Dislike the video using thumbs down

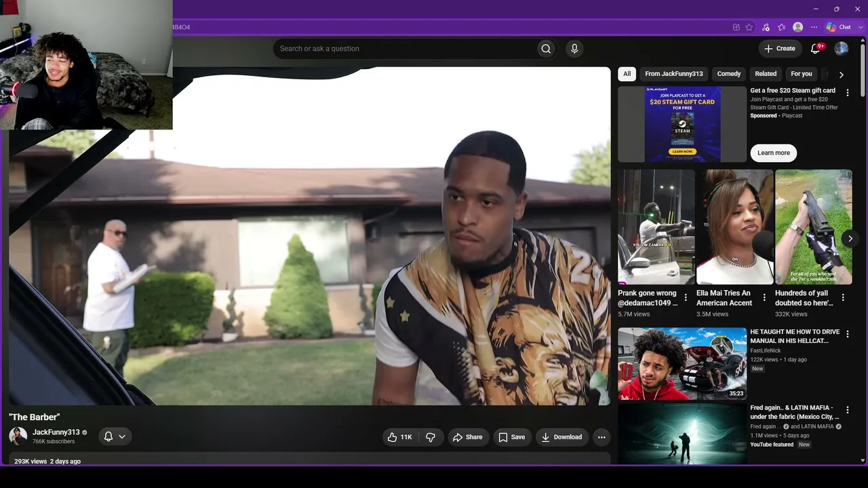(x=431, y=437)
